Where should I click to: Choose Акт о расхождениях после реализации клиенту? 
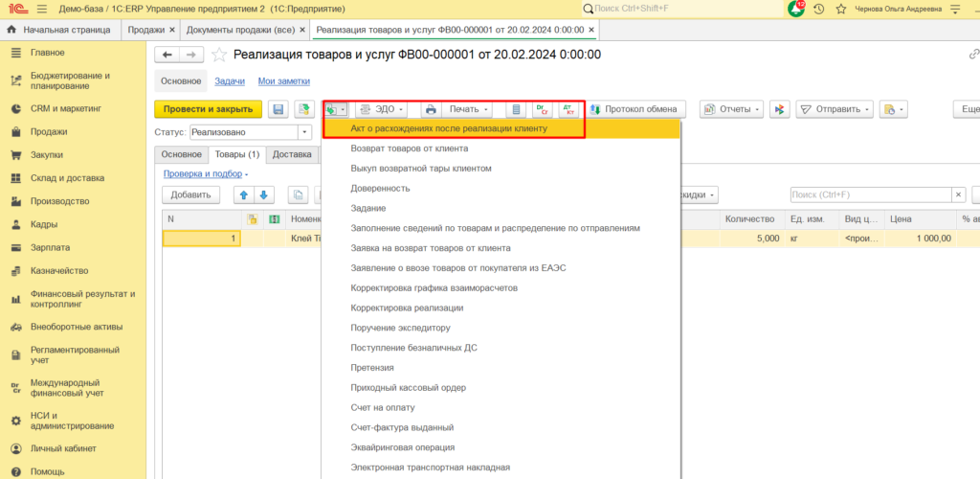[x=500, y=128]
